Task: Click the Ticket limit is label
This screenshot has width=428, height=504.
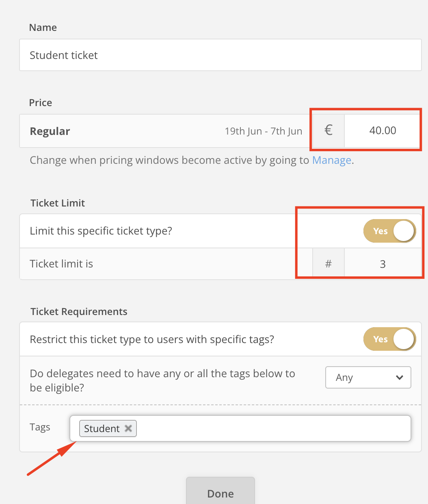Action: (61, 264)
